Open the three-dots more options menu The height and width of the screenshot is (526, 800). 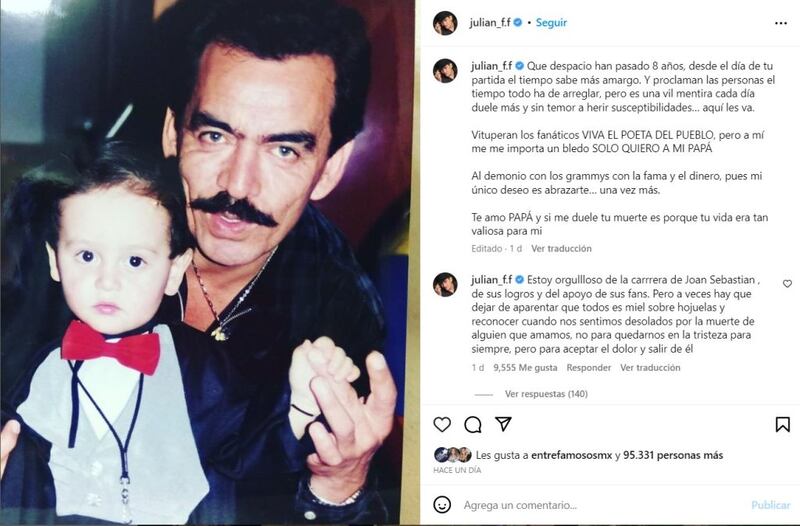pos(781,23)
